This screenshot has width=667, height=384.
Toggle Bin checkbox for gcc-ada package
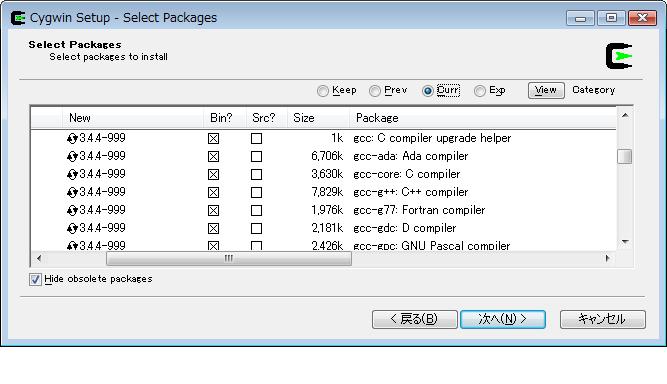[214, 156]
